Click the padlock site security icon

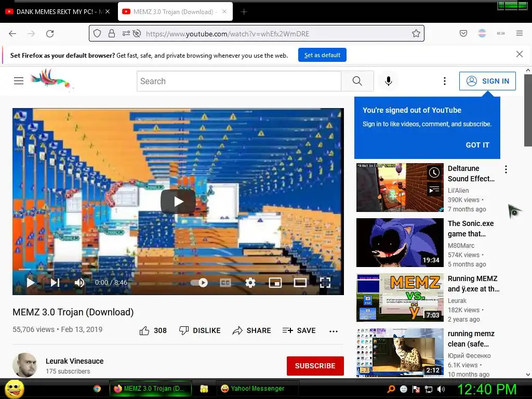point(112,33)
